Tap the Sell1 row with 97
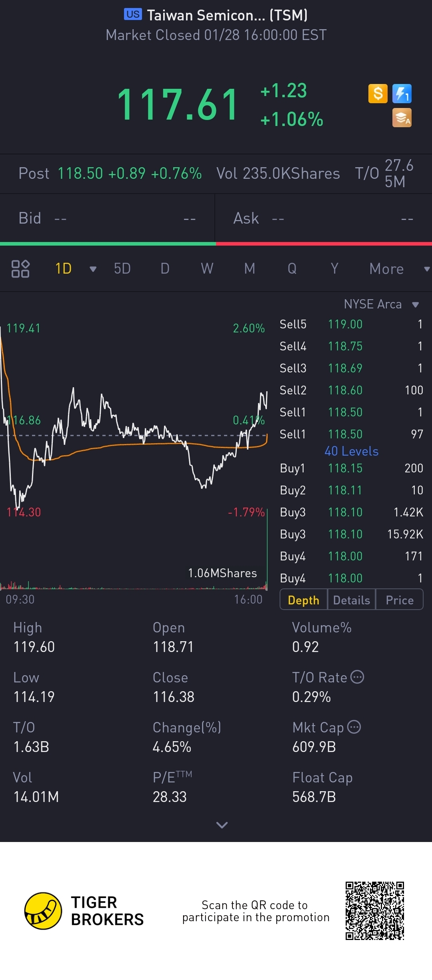 click(352, 434)
